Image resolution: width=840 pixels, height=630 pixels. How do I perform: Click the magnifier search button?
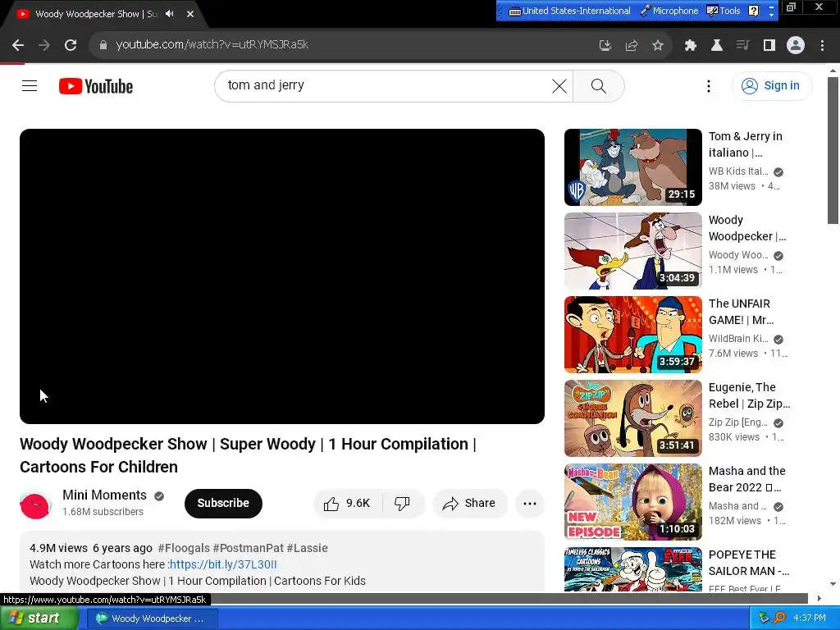coord(598,85)
